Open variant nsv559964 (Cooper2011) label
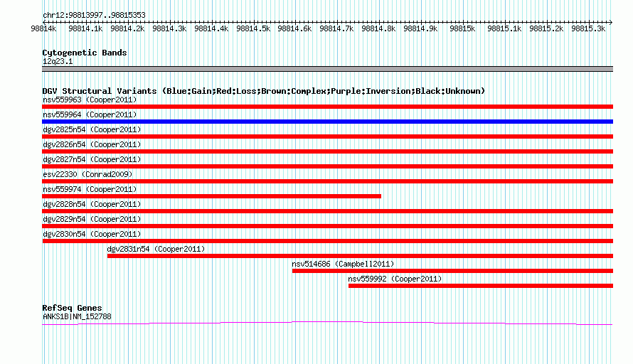 [90, 114]
